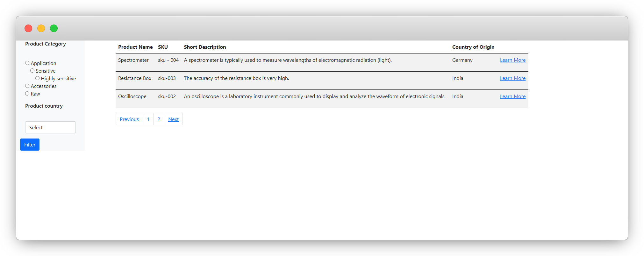The image size is (644, 256).
Task: Click the Country of Origin column header
Action: click(x=473, y=47)
